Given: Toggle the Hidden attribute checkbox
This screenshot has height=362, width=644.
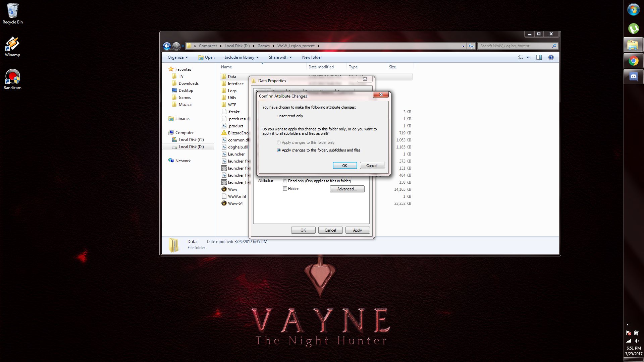Looking at the screenshot, I should coord(285,189).
